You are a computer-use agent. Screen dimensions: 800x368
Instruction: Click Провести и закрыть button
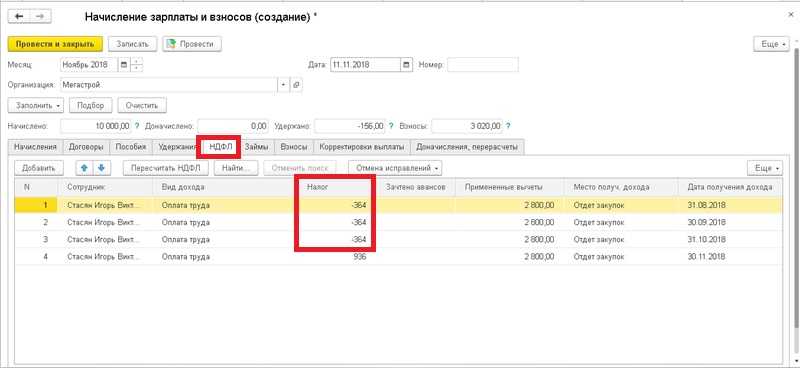55,44
